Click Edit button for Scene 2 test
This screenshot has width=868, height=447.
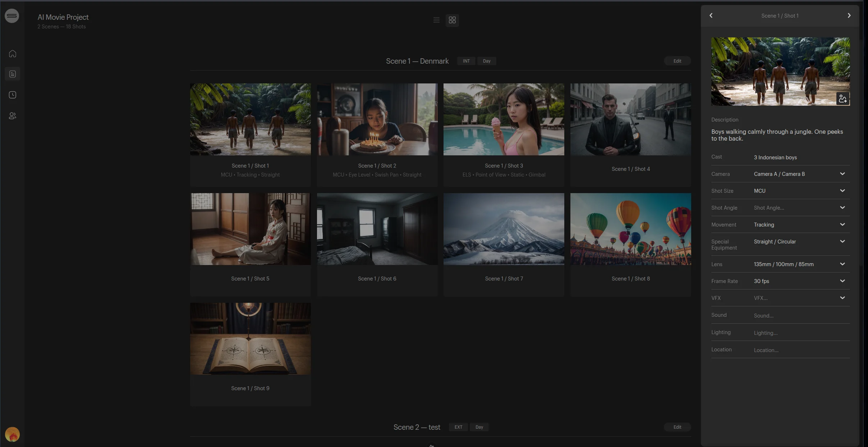(x=677, y=427)
